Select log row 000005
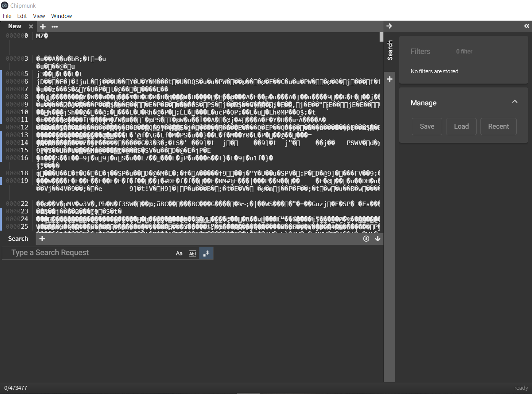The image size is (532, 394). click(x=191, y=74)
